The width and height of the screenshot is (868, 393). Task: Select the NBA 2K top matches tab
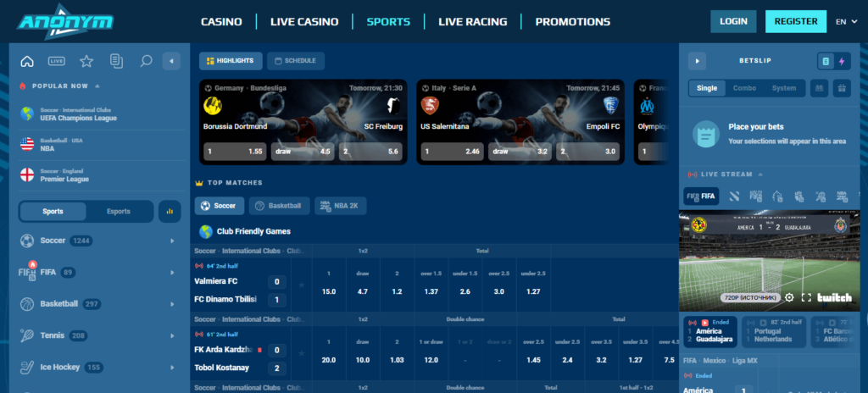pyautogui.click(x=341, y=206)
